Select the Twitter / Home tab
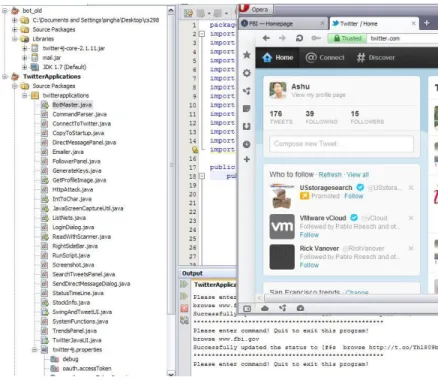Viewport: 438px width, 380px height. (374, 23)
